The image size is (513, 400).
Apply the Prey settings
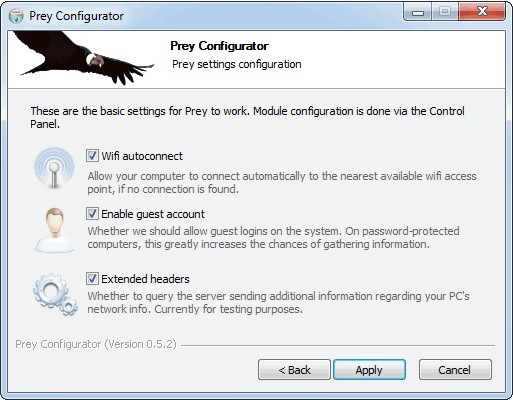click(x=369, y=370)
